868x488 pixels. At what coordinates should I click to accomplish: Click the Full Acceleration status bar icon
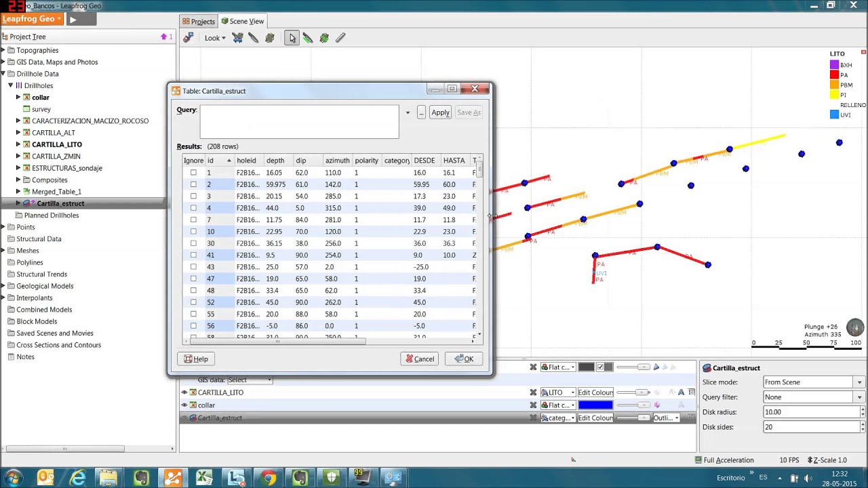tap(698, 460)
